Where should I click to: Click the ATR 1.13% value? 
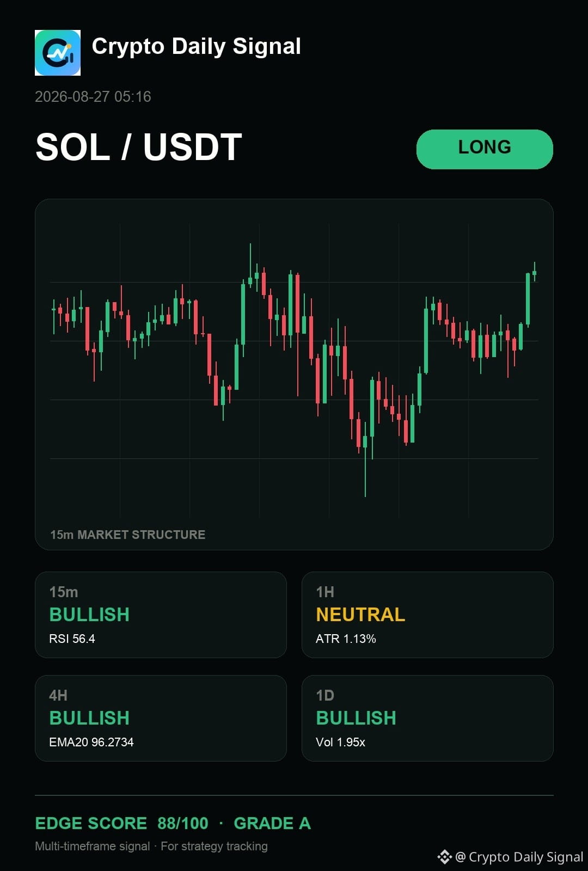tap(346, 639)
